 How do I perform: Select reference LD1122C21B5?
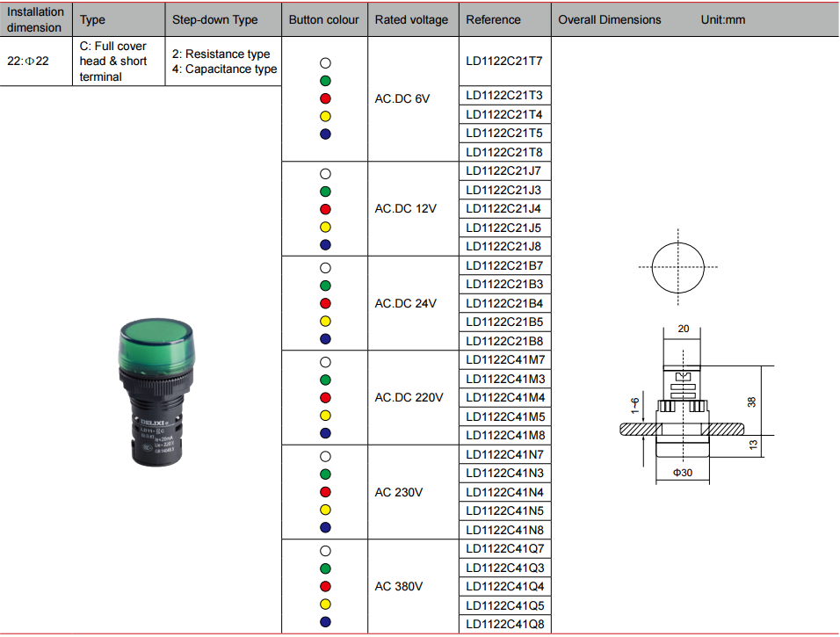coord(504,322)
